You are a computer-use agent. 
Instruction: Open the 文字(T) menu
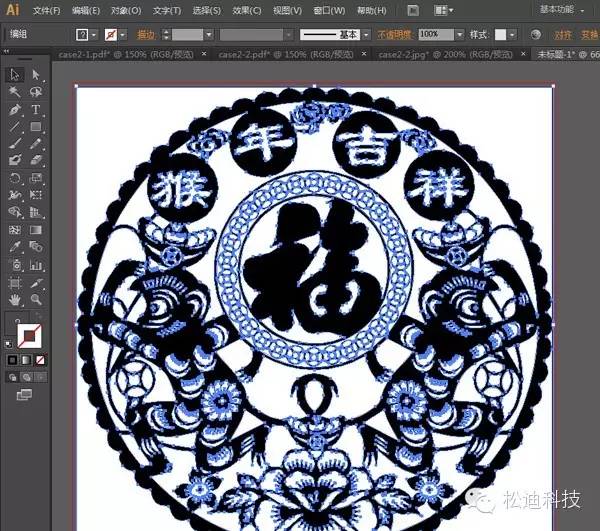[167, 10]
